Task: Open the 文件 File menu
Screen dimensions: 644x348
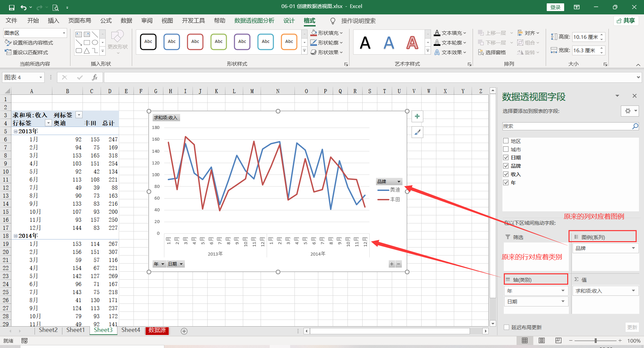Action: click(x=11, y=21)
